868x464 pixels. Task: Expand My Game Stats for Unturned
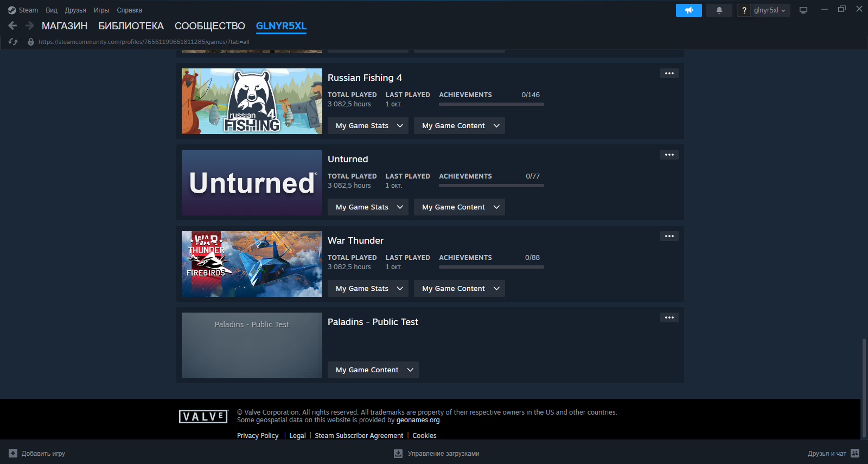[368, 207]
